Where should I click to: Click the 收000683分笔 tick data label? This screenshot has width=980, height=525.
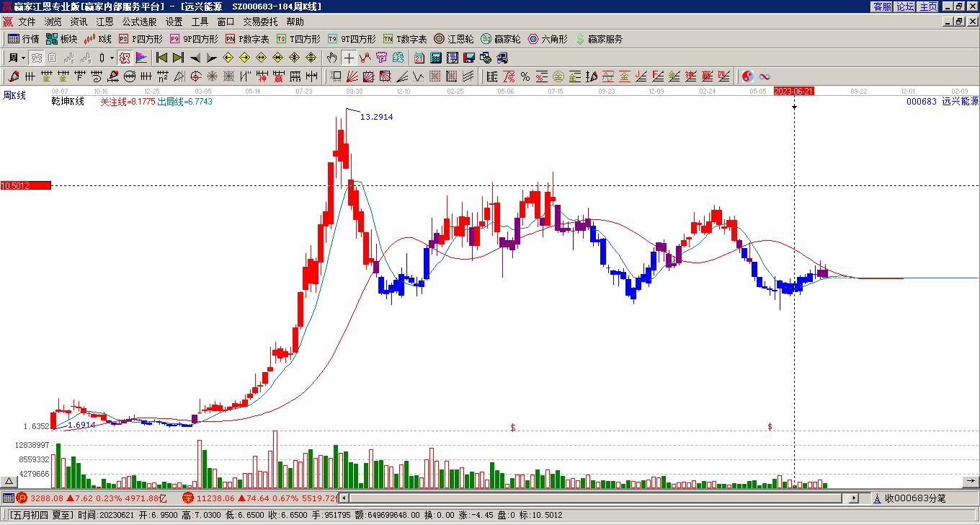(915, 498)
